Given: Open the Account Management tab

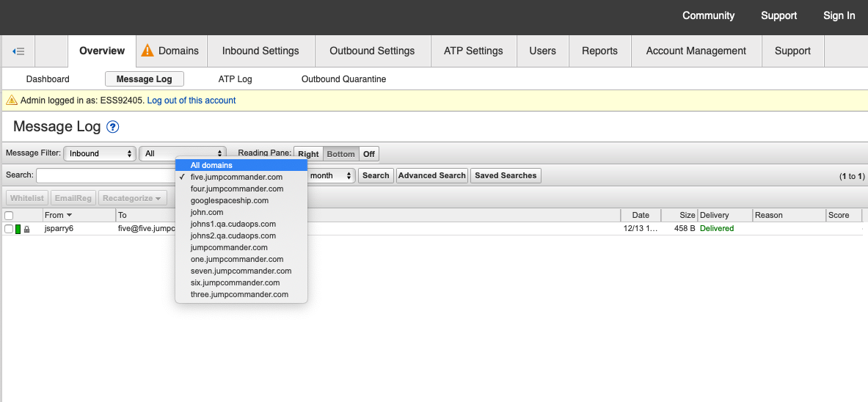Looking at the screenshot, I should coord(696,51).
